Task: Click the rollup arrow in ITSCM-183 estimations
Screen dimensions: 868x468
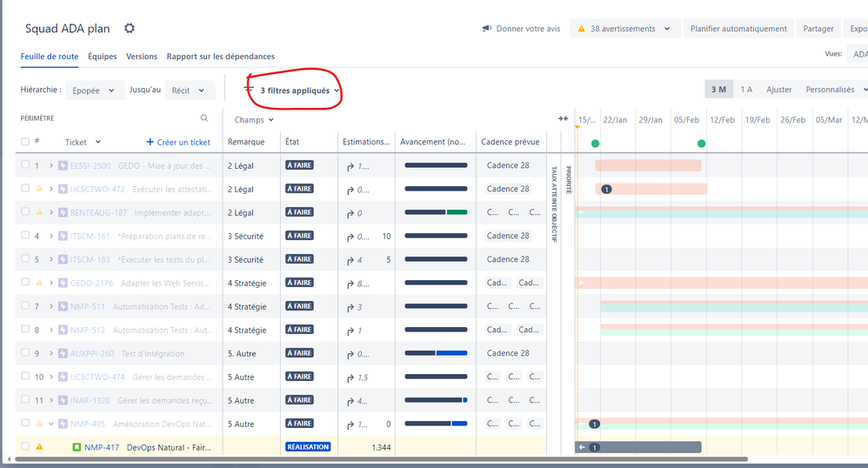Action: (x=351, y=260)
